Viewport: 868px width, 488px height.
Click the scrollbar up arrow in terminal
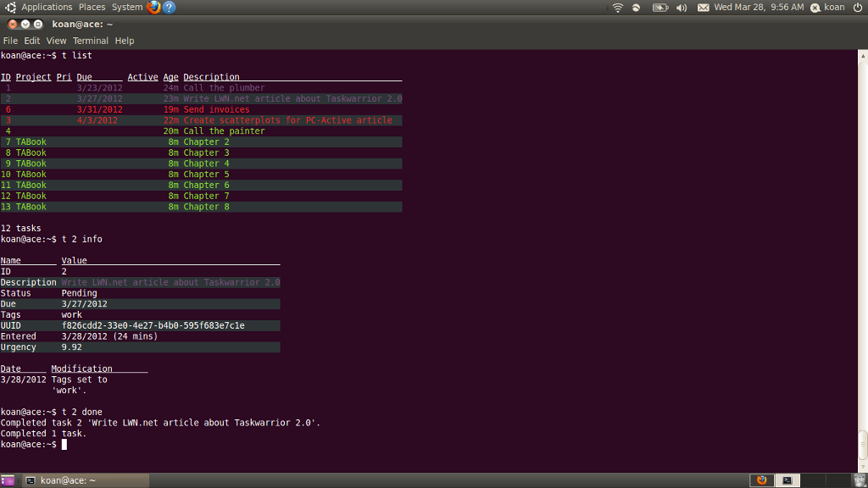click(x=863, y=55)
